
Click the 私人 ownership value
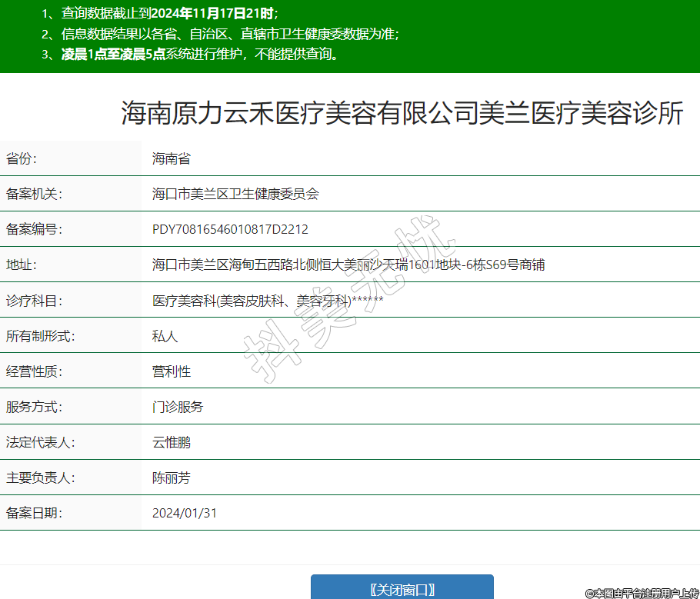coord(165,336)
